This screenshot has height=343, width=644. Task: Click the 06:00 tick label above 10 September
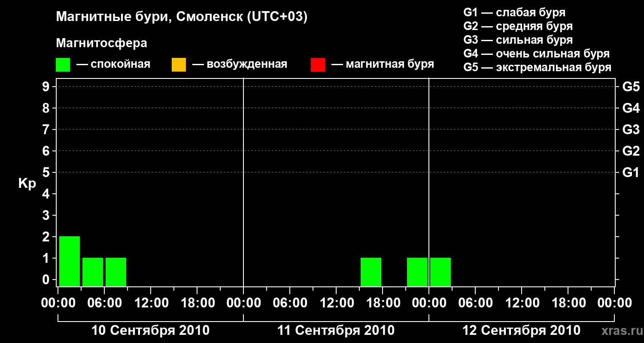click(104, 303)
